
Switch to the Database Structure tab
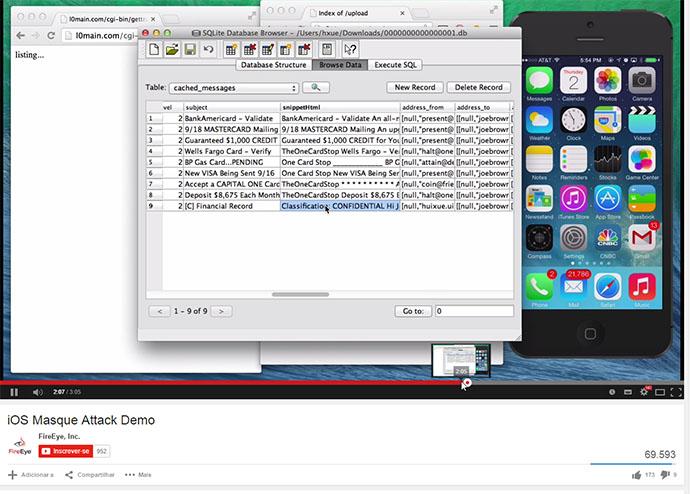click(x=273, y=65)
